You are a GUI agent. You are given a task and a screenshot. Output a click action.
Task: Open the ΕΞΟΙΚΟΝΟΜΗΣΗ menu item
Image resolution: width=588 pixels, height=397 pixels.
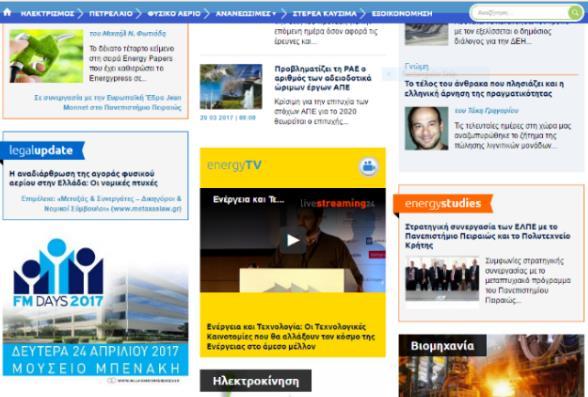(402, 13)
